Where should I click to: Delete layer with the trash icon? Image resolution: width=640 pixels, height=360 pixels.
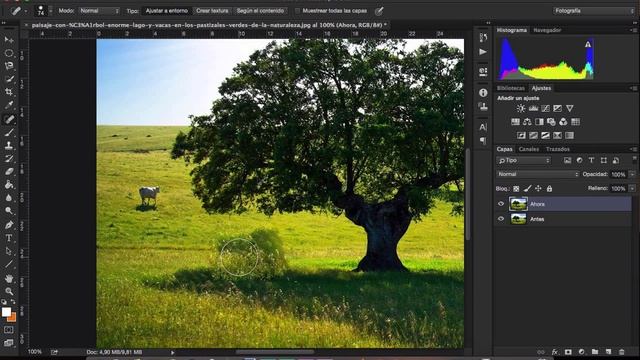coord(622,352)
